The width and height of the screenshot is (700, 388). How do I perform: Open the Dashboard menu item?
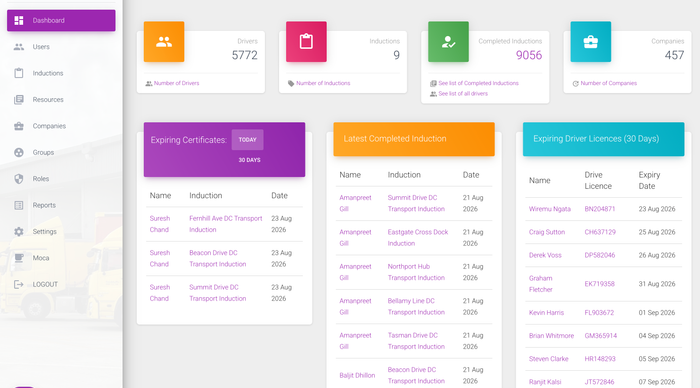61,21
